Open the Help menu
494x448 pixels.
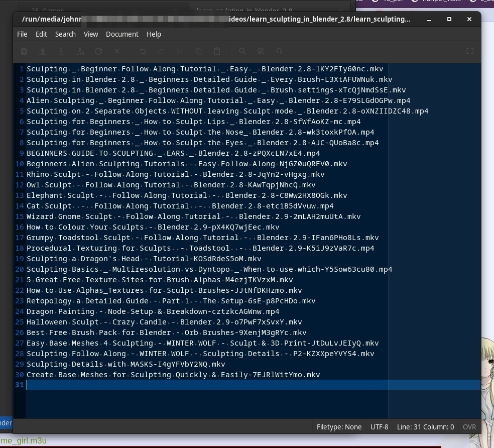click(154, 34)
